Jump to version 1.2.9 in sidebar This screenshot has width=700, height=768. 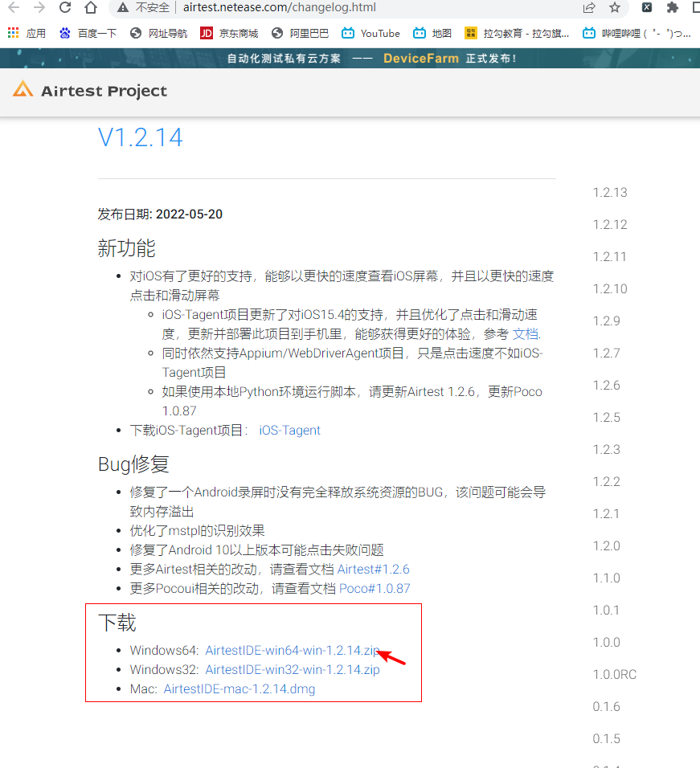click(607, 321)
